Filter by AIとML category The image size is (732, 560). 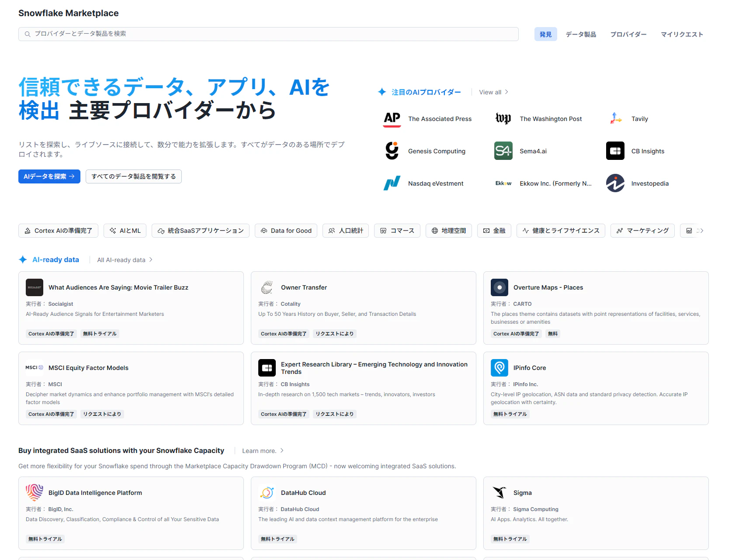pyautogui.click(x=125, y=231)
